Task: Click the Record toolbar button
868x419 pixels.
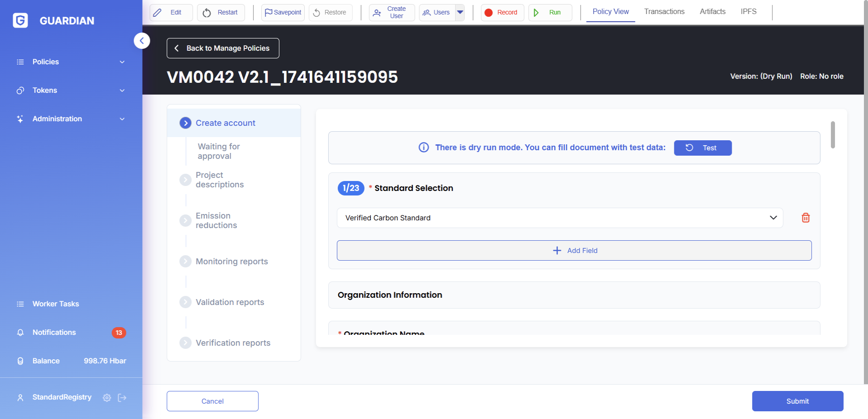Action: click(502, 12)
